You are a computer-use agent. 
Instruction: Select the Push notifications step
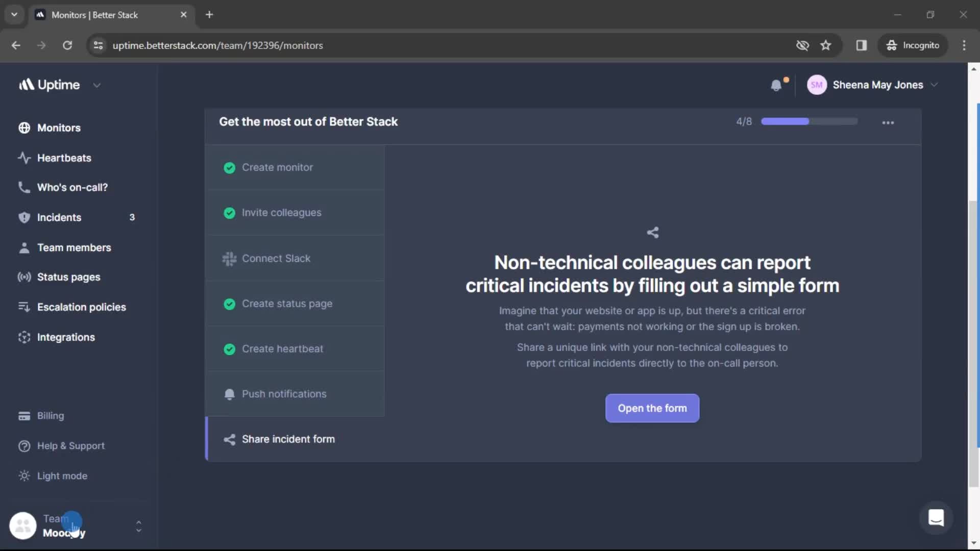click(295, 394)
